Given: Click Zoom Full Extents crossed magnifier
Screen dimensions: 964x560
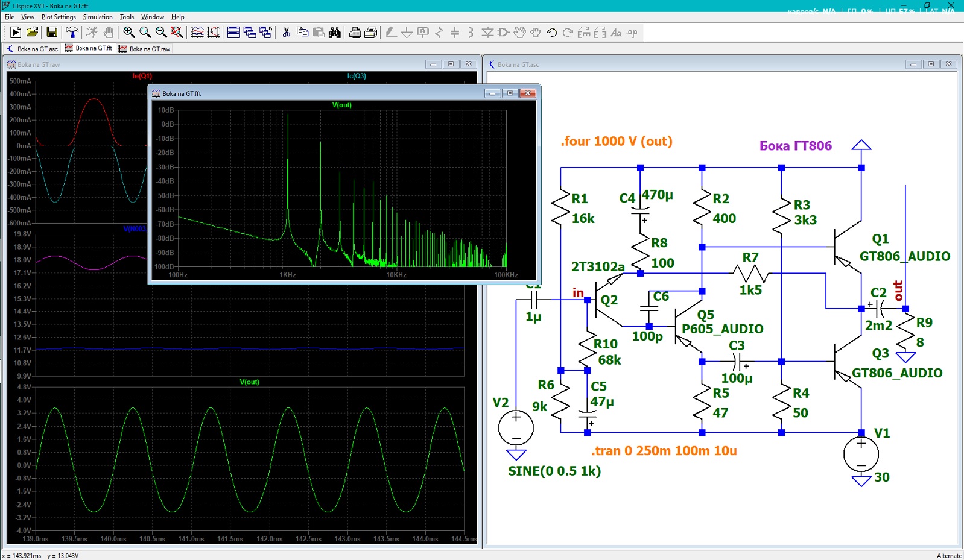Looking at the screenshot, I should click(177, 33).
